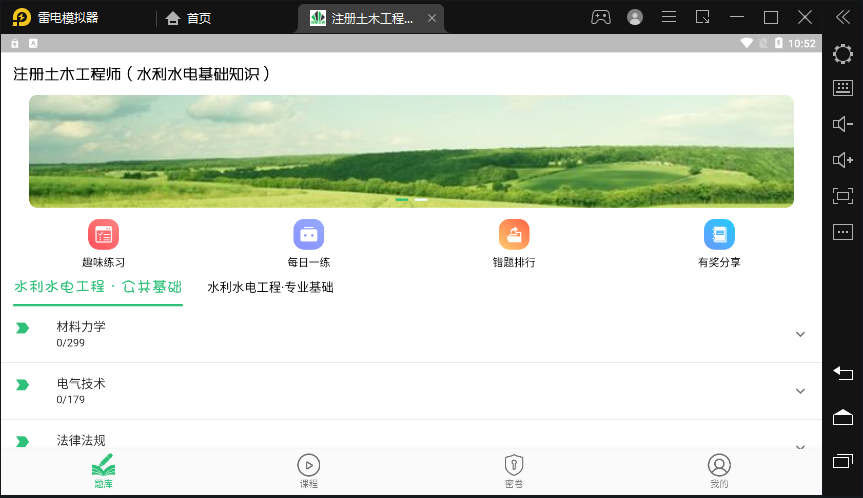
Task: Open 我的 profile in bottom navigation
Action: 719,471
